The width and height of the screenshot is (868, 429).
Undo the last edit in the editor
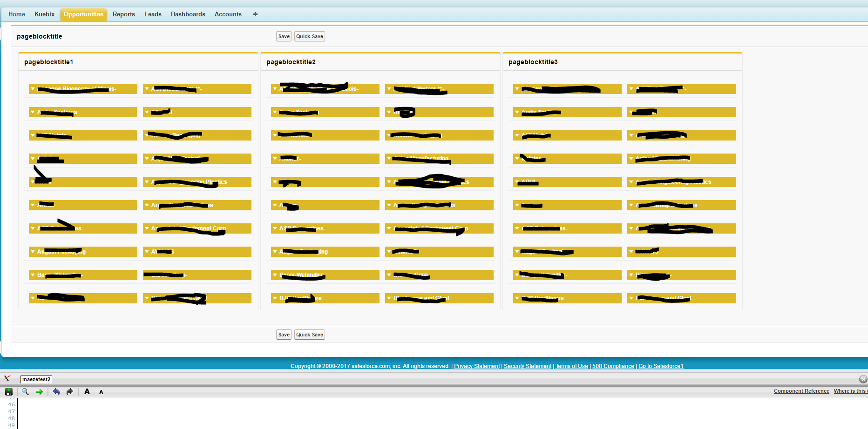(56, 392)
